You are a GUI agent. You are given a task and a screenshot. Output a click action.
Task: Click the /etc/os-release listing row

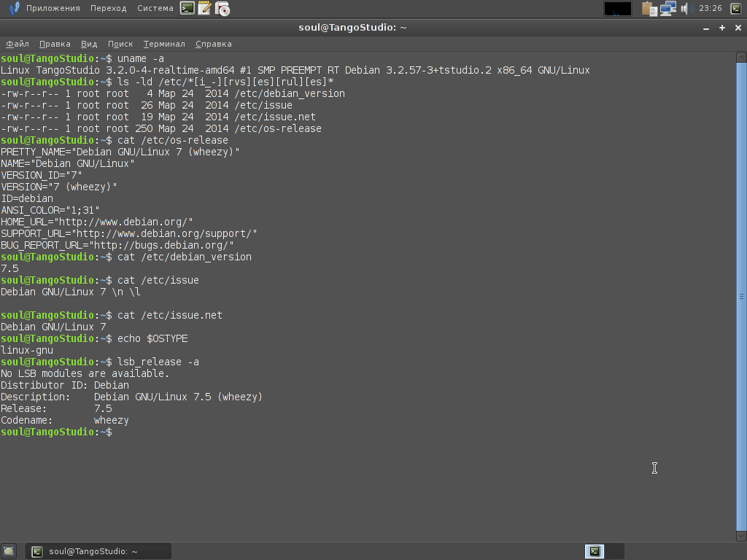pyautogui.click(x=161, y=128)
